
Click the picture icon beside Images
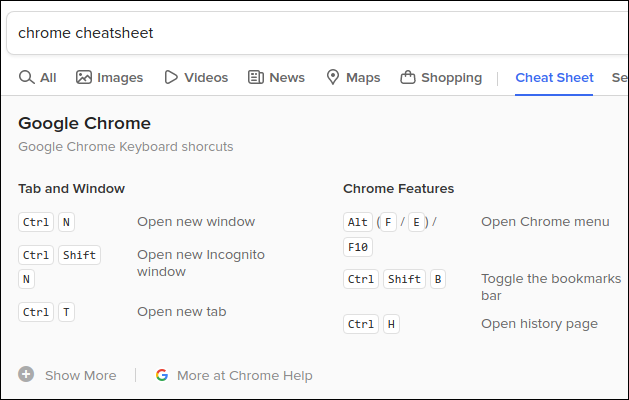coord(84,77)
